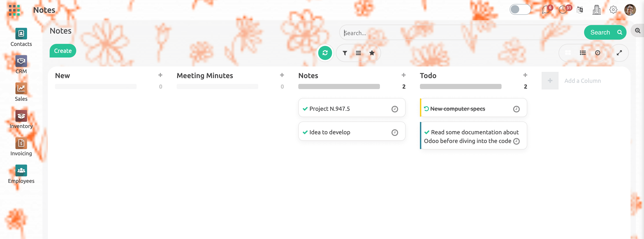
Task: Switch to list view
Action: tap(583, 53)
